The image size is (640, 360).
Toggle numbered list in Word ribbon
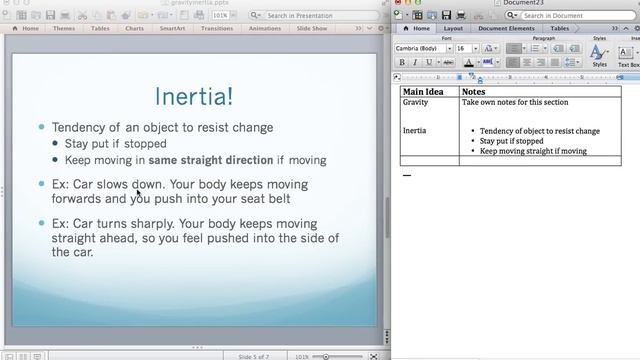tap(535, 49)
